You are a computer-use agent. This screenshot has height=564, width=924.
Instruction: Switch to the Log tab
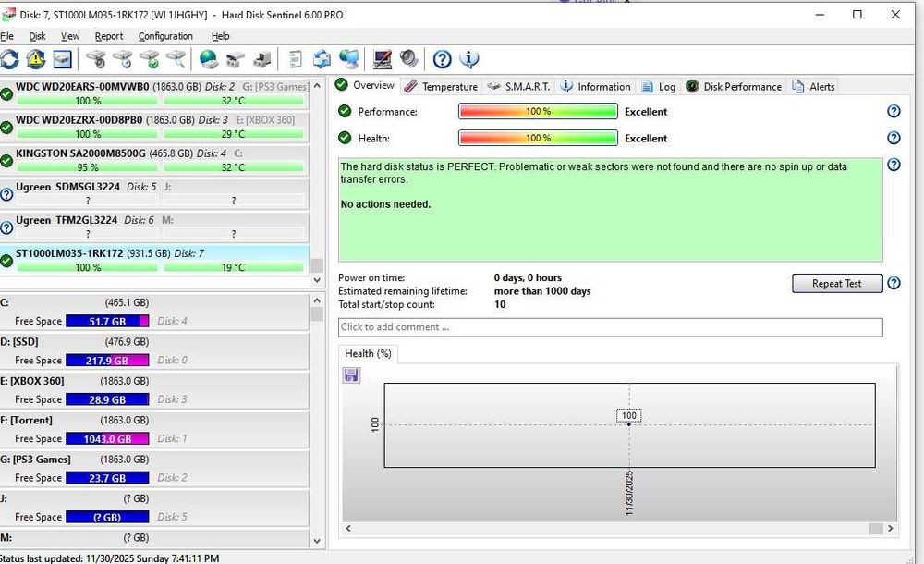pyautogui.click(x=659, y=87)
